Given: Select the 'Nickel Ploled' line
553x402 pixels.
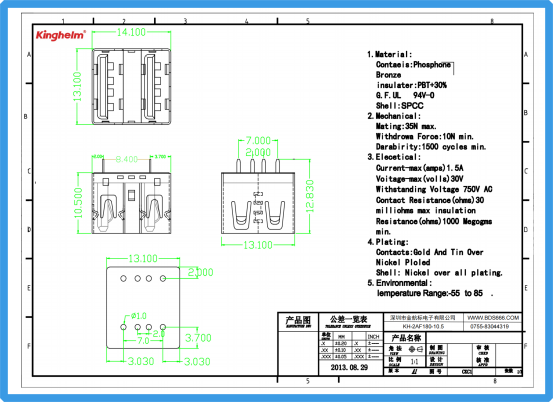Looking at the screenshot, I should pyautogui.click(x=403, y=262).
